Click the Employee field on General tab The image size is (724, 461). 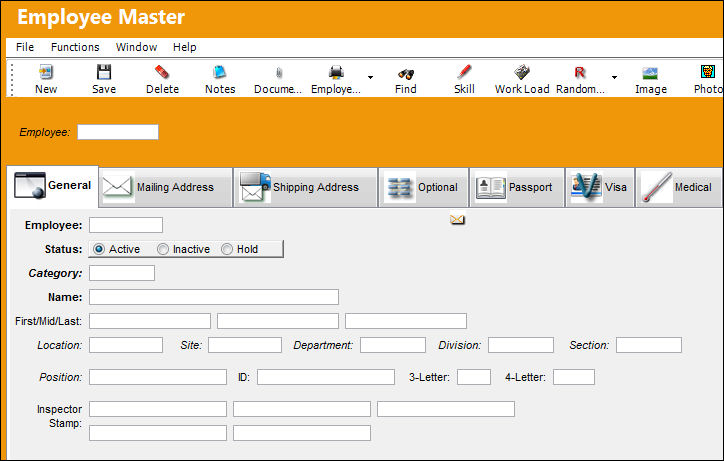tap(126, 225)
